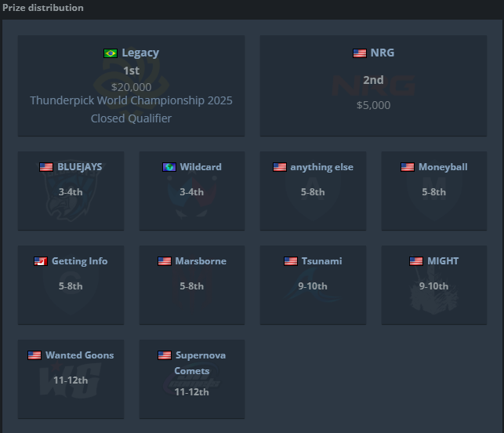Click the 3-4th placement under Wildcard

[x=191, y=192]
